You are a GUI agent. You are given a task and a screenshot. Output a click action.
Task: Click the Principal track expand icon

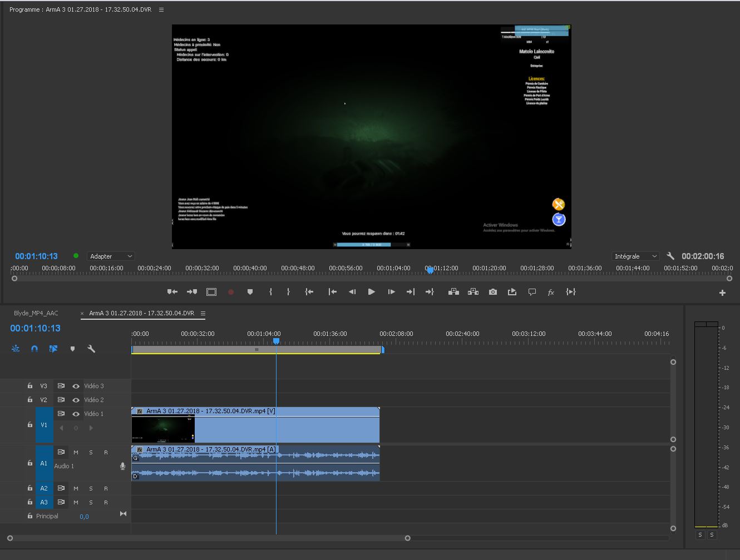pos(123,514)
